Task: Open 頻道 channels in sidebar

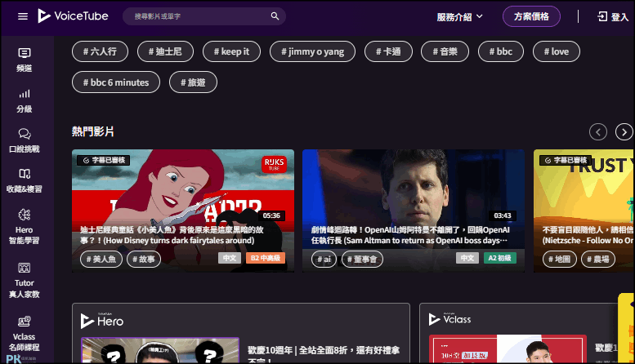Action: click(25, 60)
